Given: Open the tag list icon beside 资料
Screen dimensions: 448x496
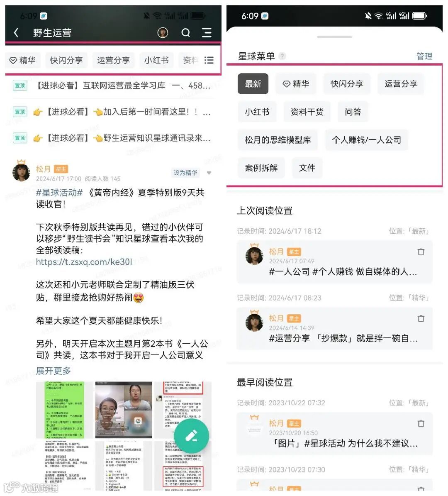Looking at the screenshot, I should pos(209,60).
